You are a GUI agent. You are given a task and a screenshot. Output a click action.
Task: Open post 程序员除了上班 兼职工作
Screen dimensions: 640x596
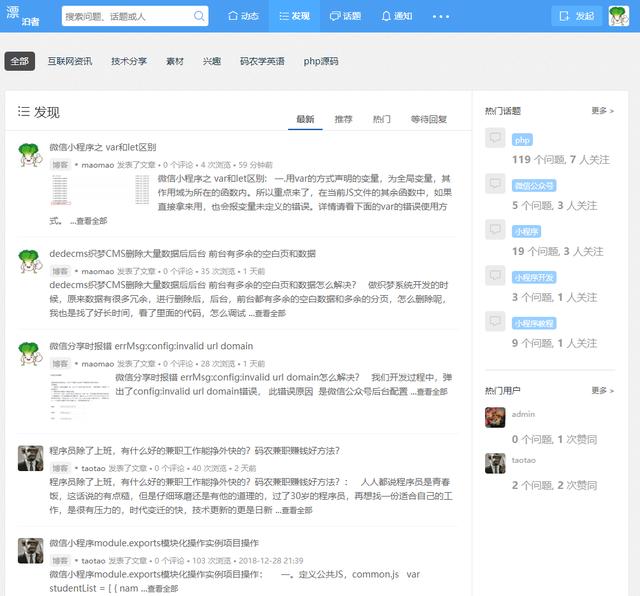(194, 451)
